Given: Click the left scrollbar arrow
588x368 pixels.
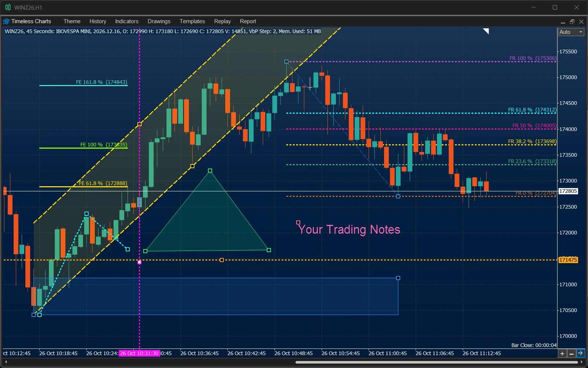Looking at the screenshot, I should click(x=6, y=362).
